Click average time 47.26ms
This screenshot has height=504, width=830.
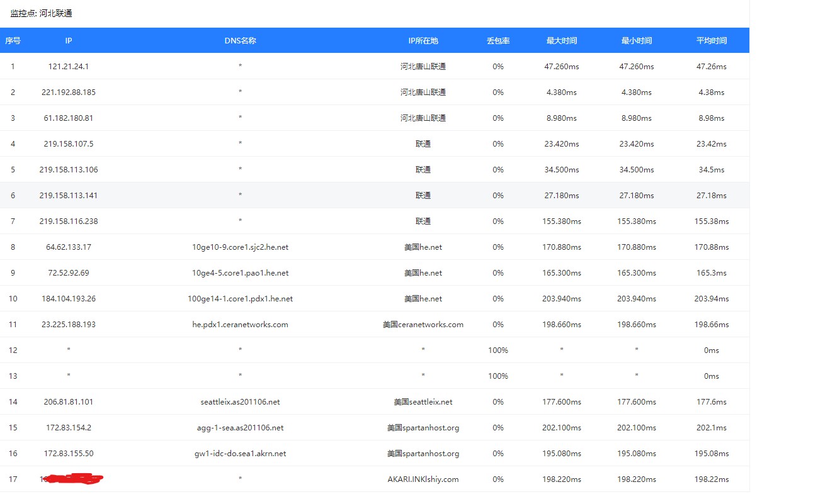point(712,66)
